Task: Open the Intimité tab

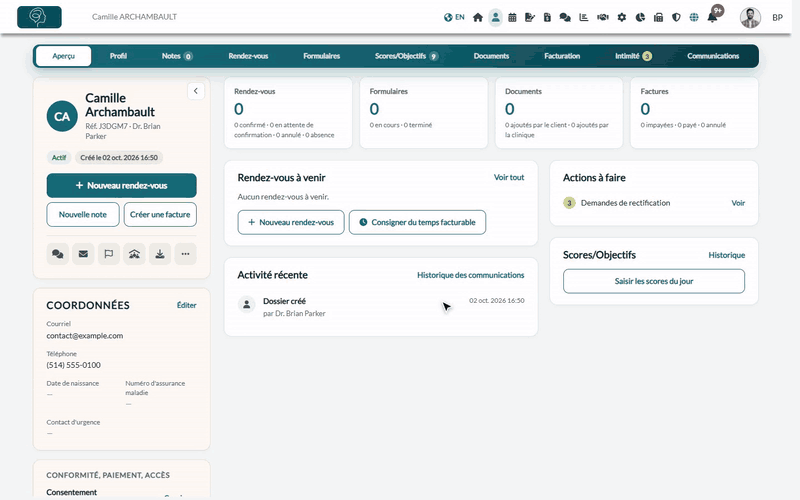Action: 633,56
